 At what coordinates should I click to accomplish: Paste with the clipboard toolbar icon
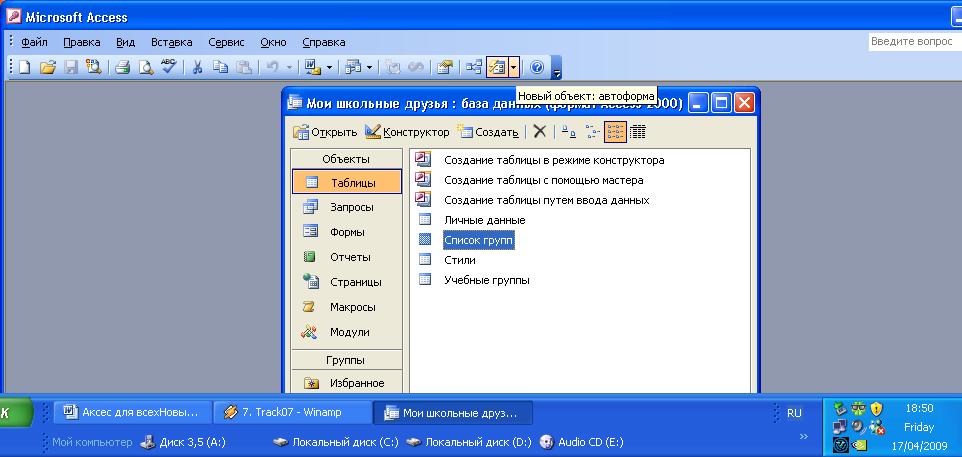(244, 67)
